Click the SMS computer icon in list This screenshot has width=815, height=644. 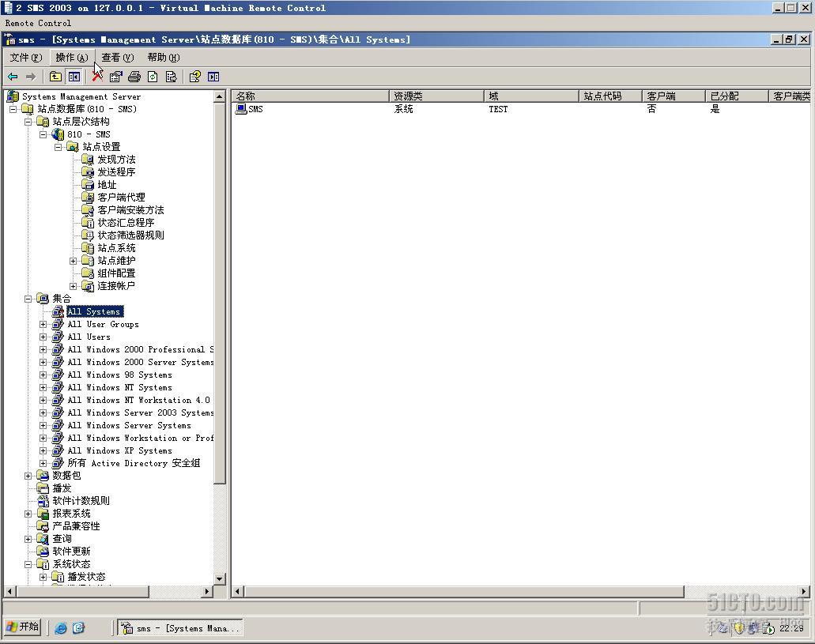240,108
